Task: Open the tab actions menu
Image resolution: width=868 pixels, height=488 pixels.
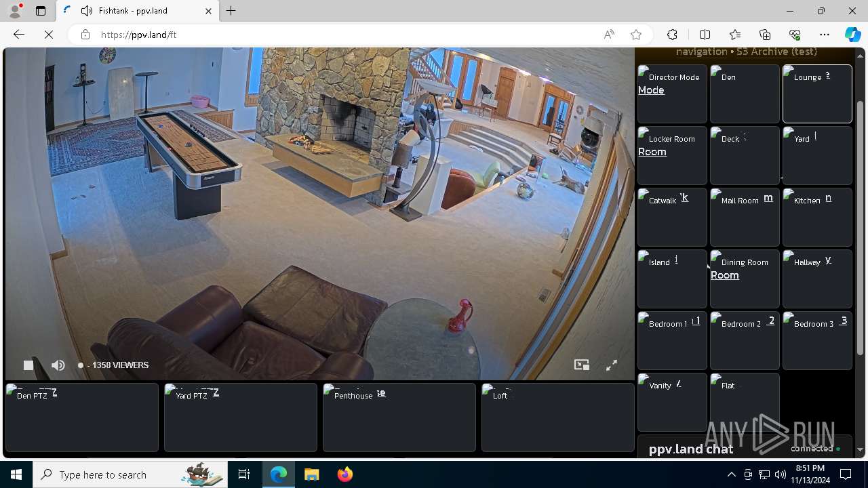Action: 41,11
